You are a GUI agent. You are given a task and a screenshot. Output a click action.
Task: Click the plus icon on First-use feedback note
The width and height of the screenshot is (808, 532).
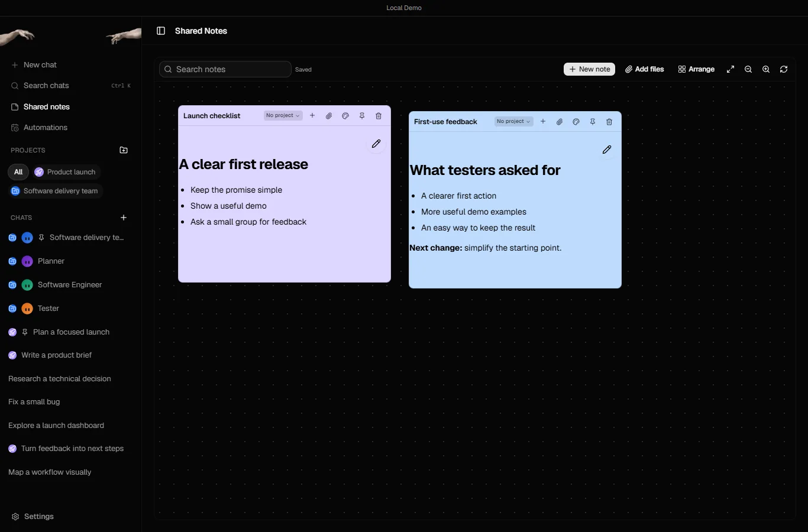click(543, 122)
